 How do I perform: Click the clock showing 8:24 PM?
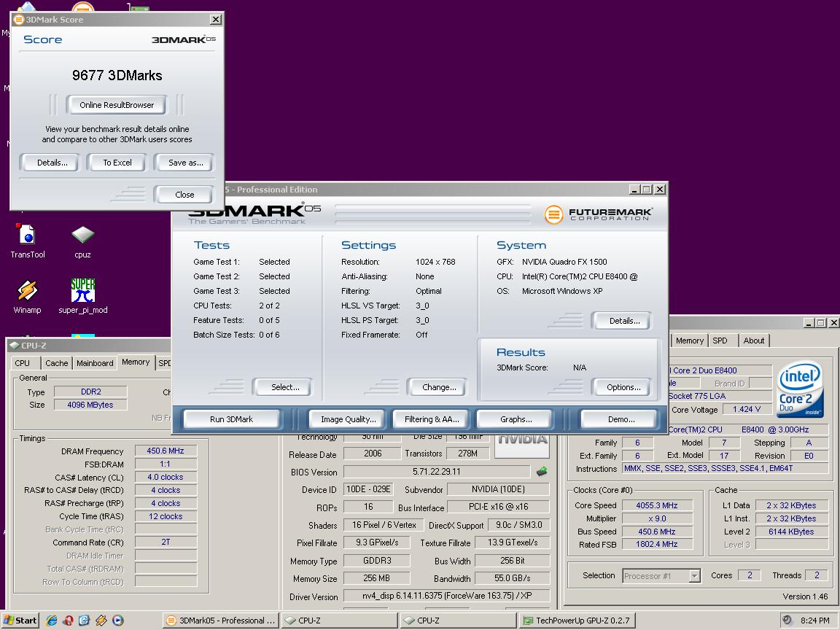(814, 621)
